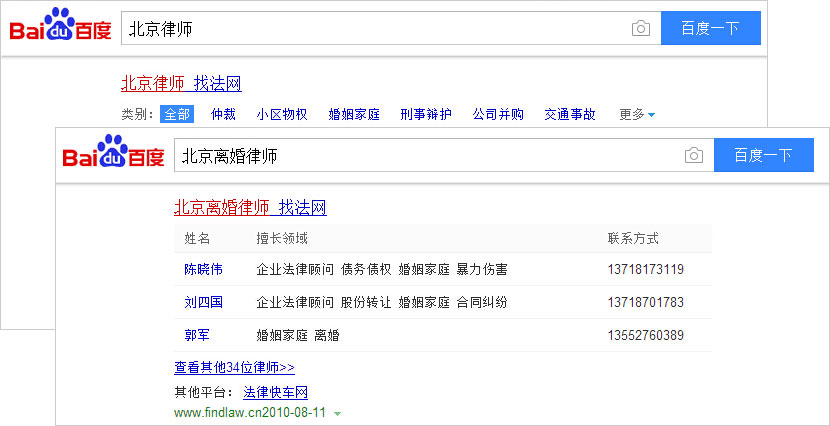Select the 婚姻家庭 category
830x426 pixels.
[x=354, y=114]
